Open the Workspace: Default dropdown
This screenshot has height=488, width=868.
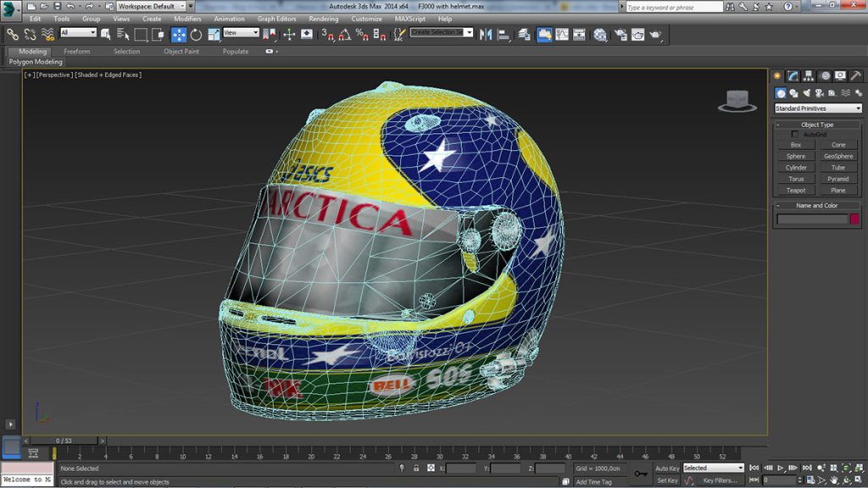point(150,6)
